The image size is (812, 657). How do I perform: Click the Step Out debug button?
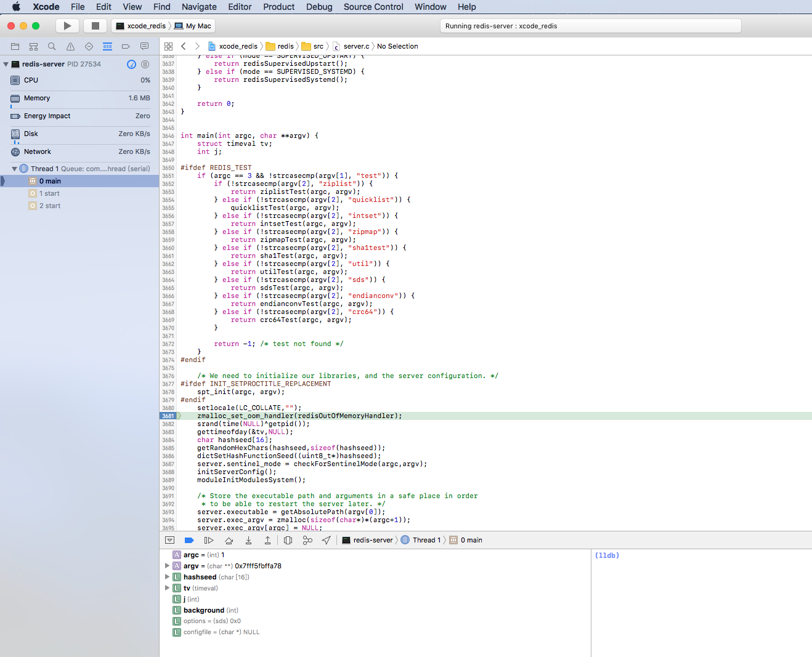pos(267,540)
